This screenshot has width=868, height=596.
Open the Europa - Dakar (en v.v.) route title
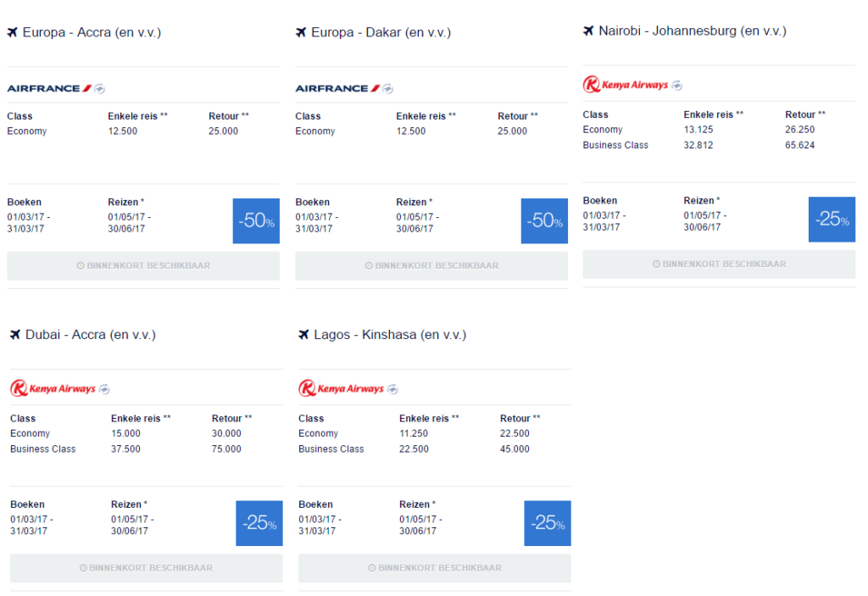tap(381, 33)
